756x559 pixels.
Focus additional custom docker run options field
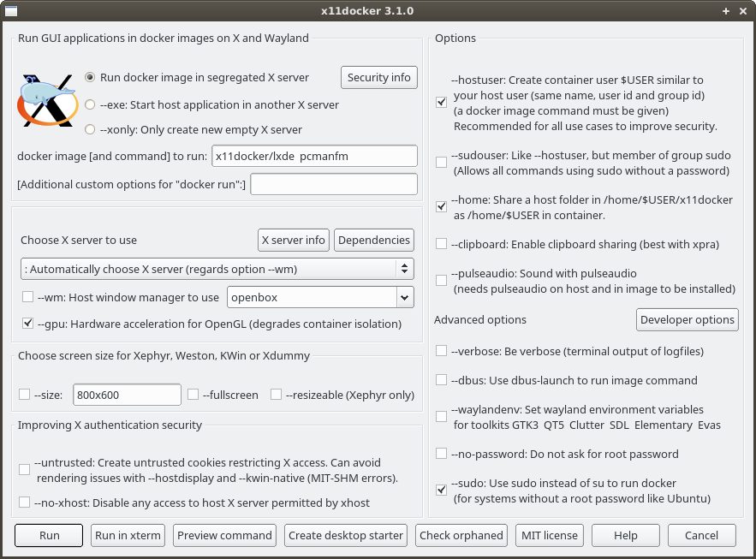coord(334,184)
